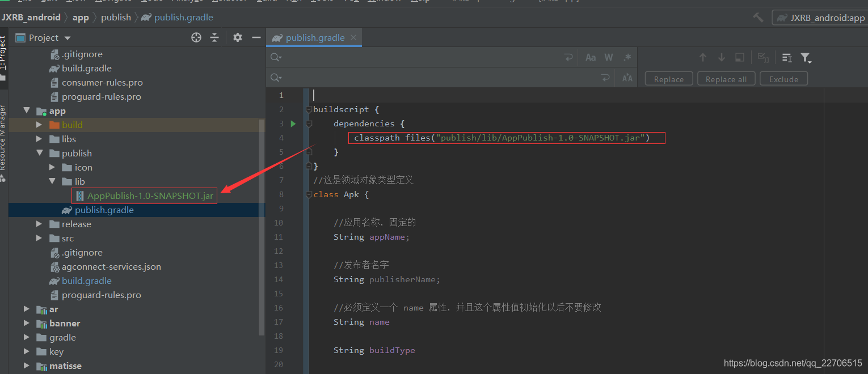Image resolution: width=868 pixels, height=374 pixels.
Task: Click inside the find text field
Action: (423, 57)
